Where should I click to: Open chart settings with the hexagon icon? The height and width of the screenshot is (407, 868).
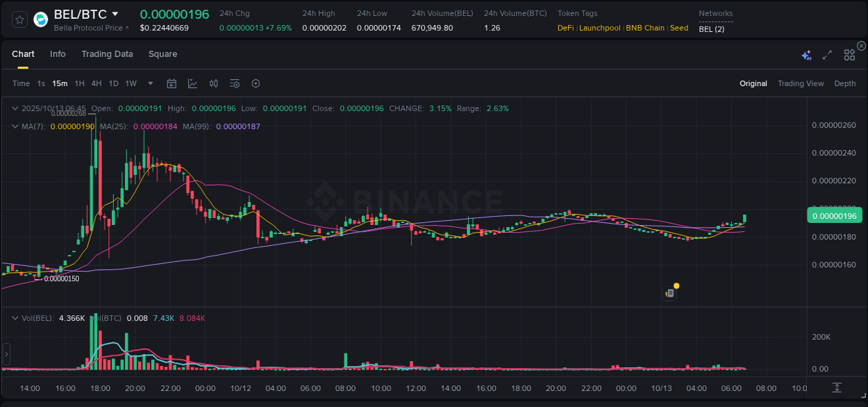pos(255,83)
